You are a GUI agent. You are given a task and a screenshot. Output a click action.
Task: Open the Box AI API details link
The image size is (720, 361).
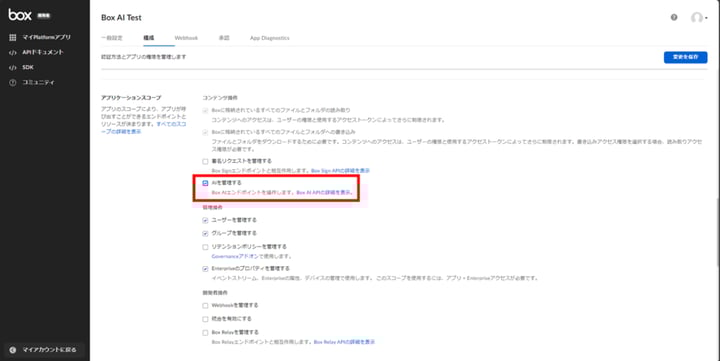[324, 193]
